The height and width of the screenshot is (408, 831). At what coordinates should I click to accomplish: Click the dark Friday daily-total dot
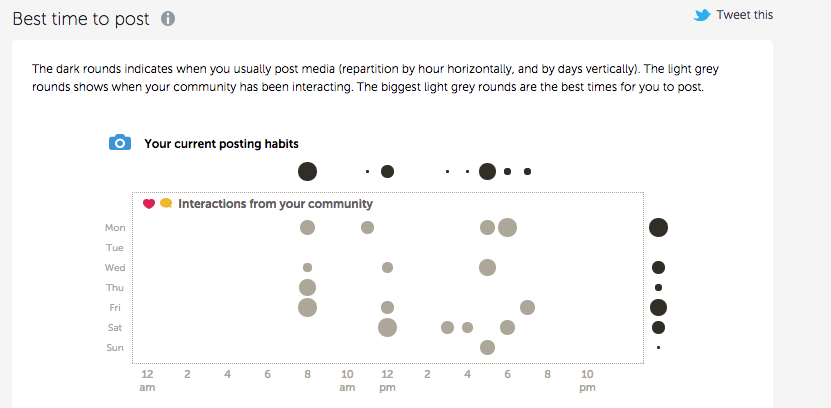[658, 307]
